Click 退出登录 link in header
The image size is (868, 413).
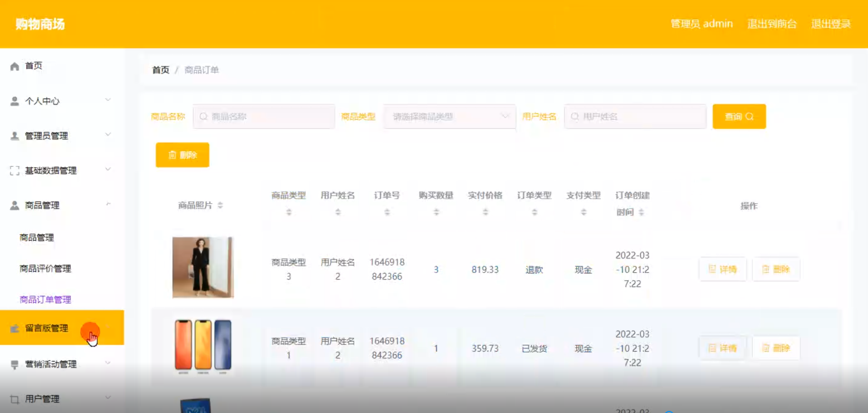[x=831, y=24]
